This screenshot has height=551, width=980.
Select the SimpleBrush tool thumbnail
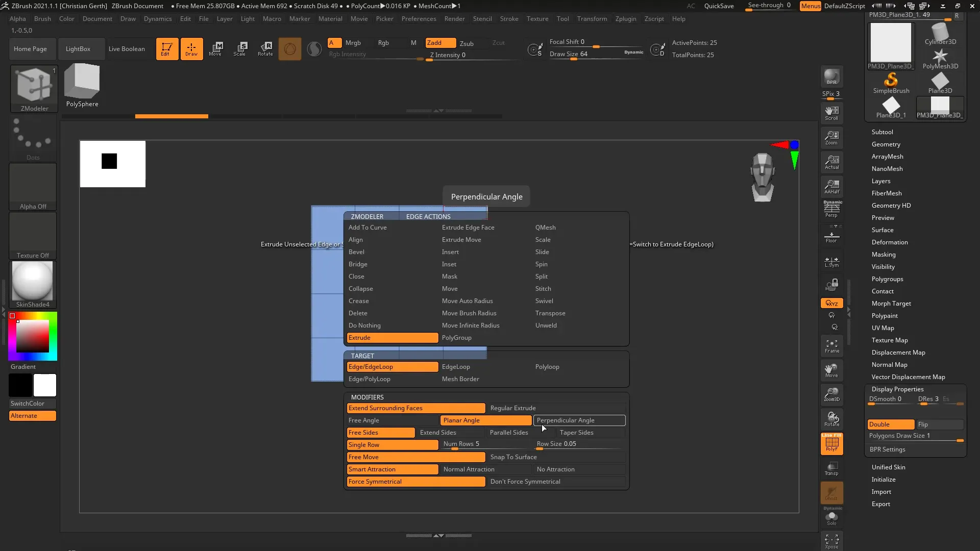(891, 83)
